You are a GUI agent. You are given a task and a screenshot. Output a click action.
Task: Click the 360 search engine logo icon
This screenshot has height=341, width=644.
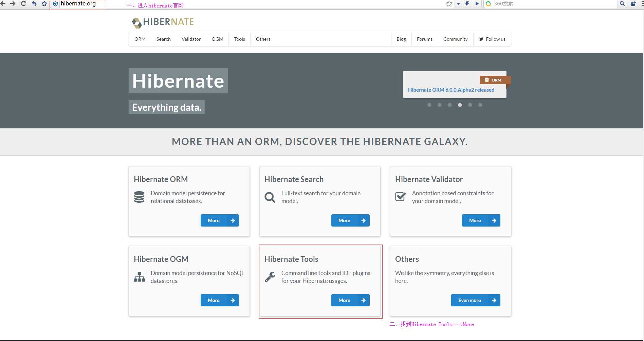pos(488,4)
